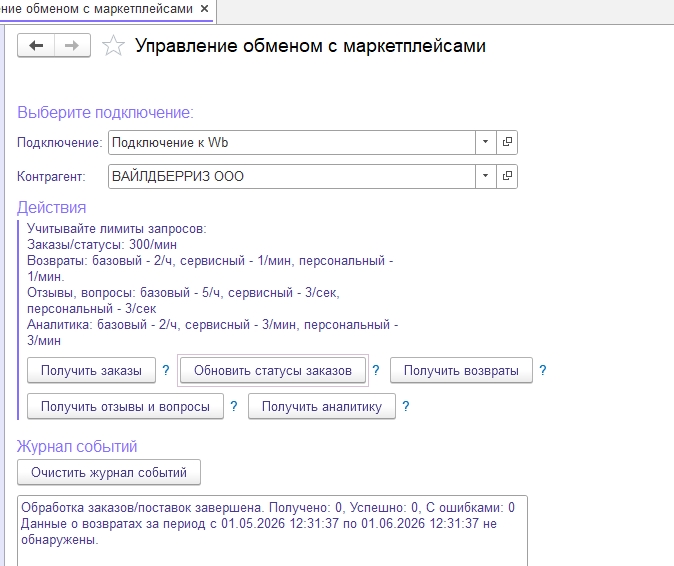Select the Журнал событий section heading
The width and height of the screenshot is (674, 566).
tap(77, 447)
